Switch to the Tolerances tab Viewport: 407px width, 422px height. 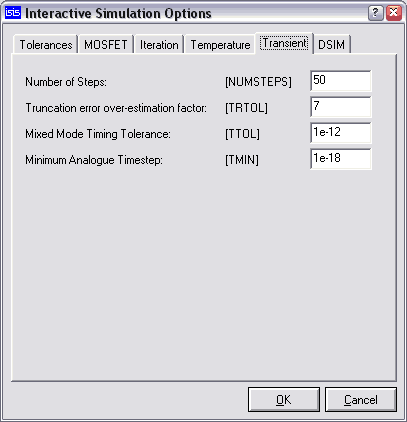coord(46,45)
